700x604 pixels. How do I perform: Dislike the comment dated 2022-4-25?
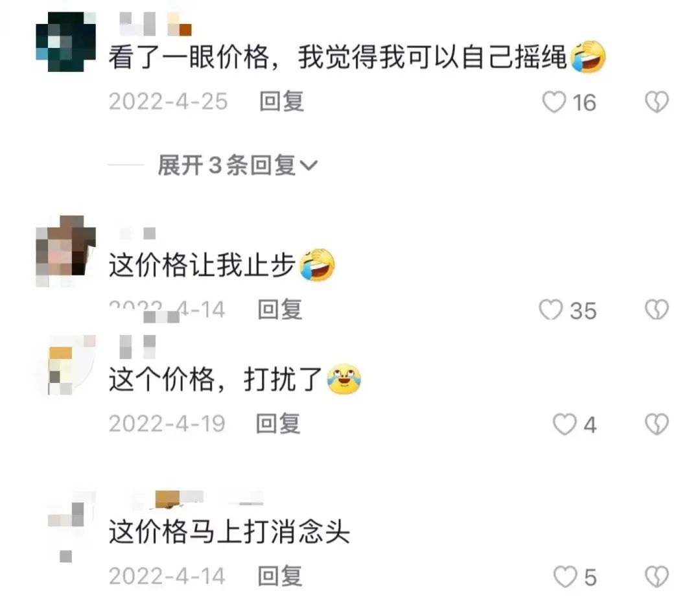(656, 102)
